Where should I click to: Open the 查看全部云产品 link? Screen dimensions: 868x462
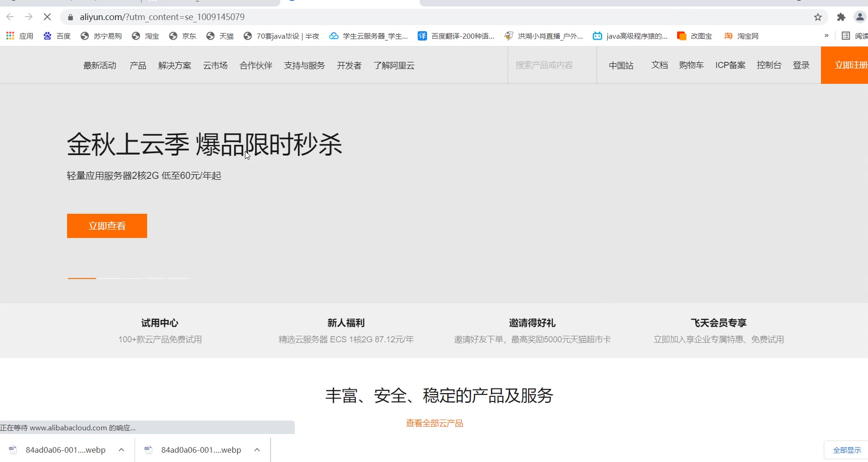(434, 423)
